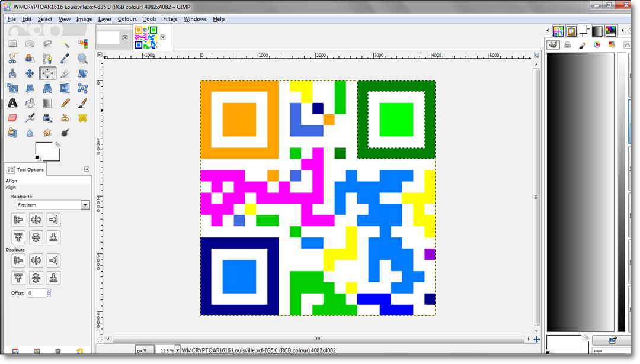The height and width of the screenshot is (364, 640).
Task: Click the navigate image display icon
Action: pos(536,339)
